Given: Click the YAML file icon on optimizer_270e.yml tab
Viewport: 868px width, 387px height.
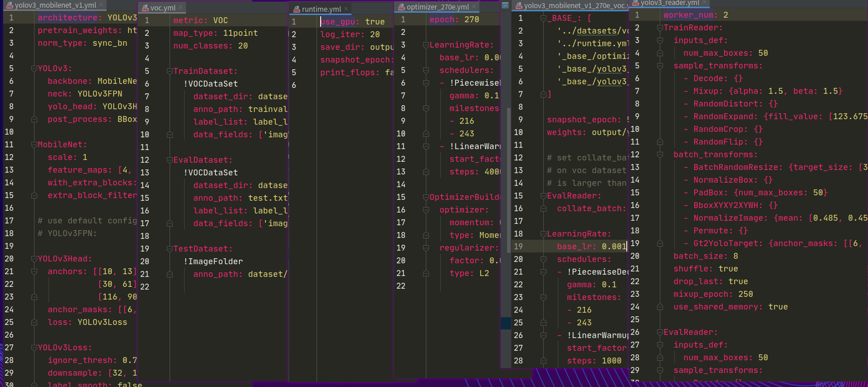Looking at the screenshot, I should 401,7.
